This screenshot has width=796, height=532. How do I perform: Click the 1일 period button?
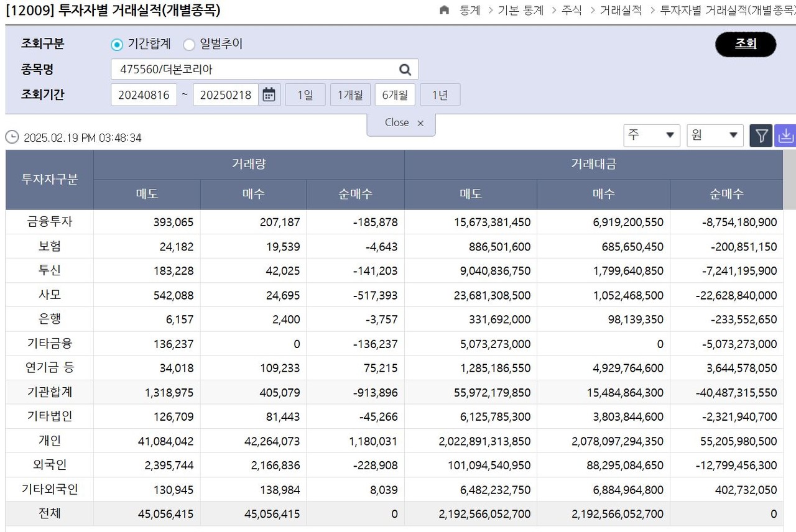point(305,94)
